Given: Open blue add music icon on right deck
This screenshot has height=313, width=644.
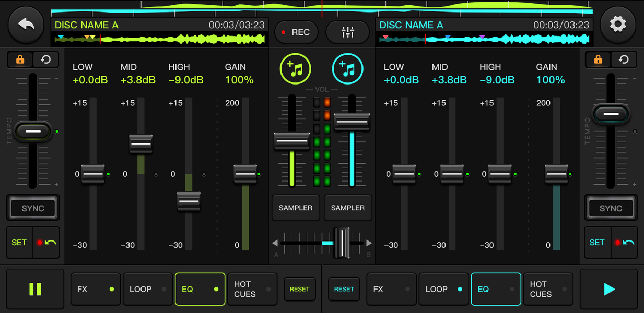Looking at the screenshot, I should coord(348,68).
